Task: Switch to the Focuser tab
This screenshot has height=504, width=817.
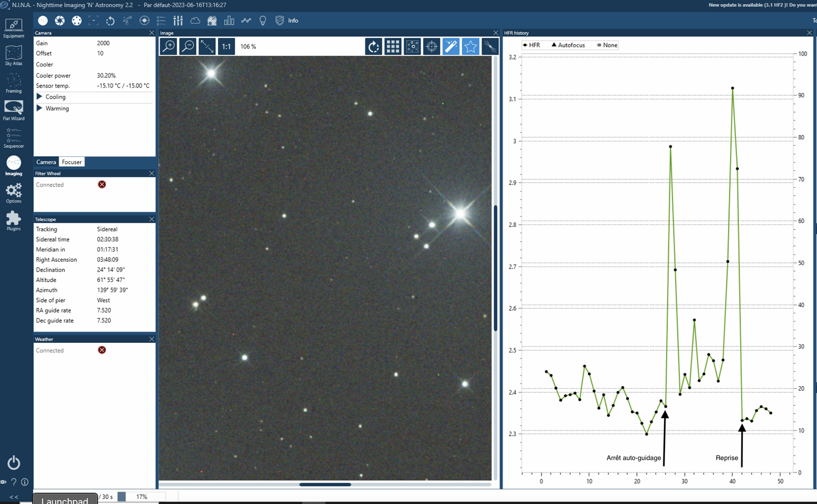Action: [x=71, y=162]
